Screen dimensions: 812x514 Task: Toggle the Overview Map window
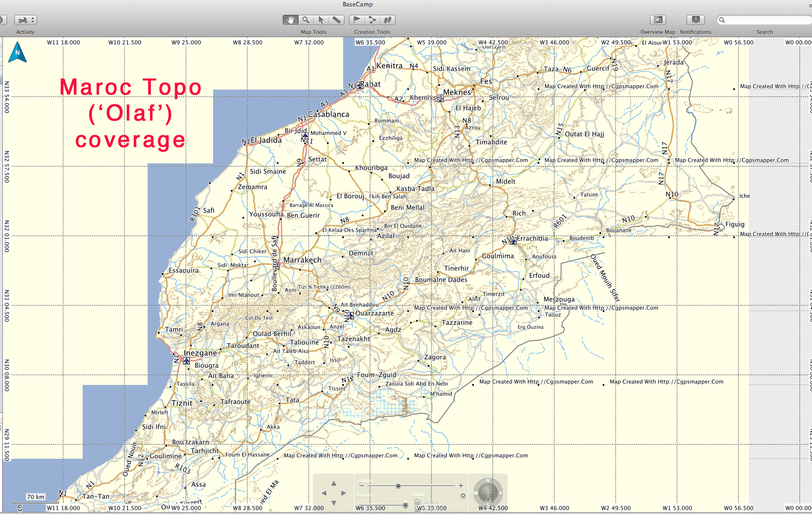coord(657,20)
